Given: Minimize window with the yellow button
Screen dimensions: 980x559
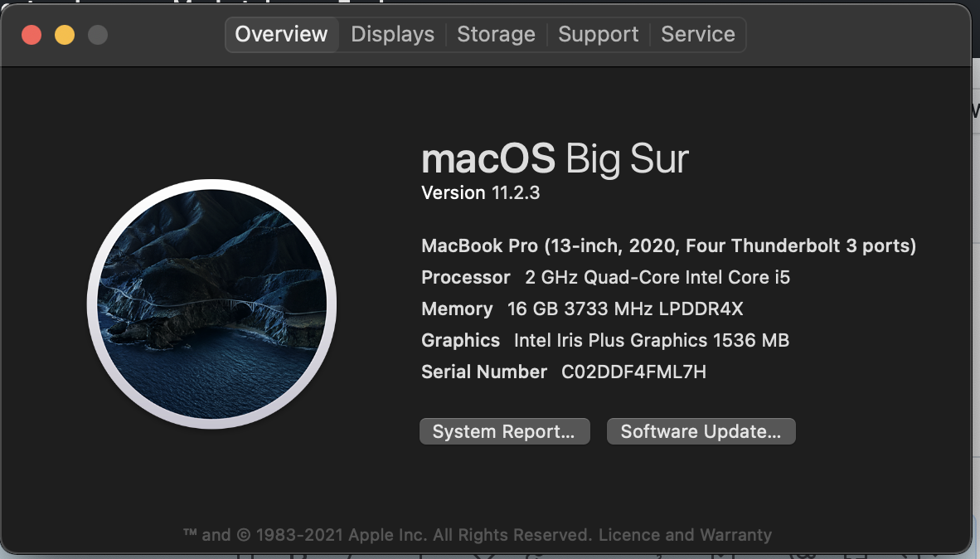Looking at the screenshot, I should click(65, 35).
